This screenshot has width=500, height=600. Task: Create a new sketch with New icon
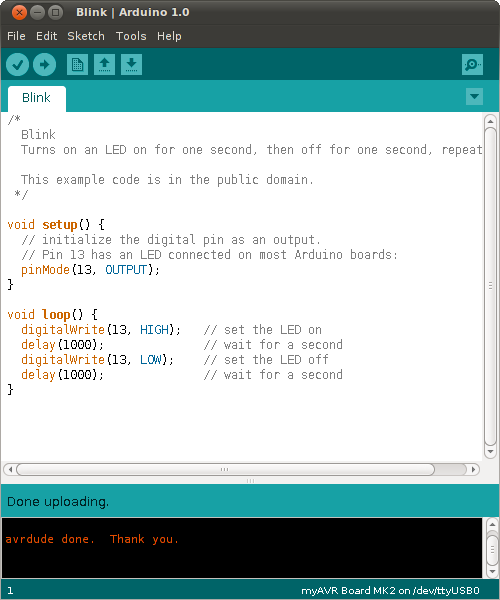point(77,64)
